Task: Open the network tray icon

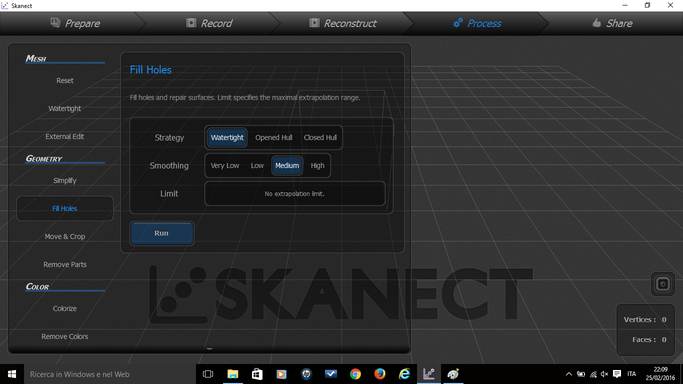Action: [593, 374]
